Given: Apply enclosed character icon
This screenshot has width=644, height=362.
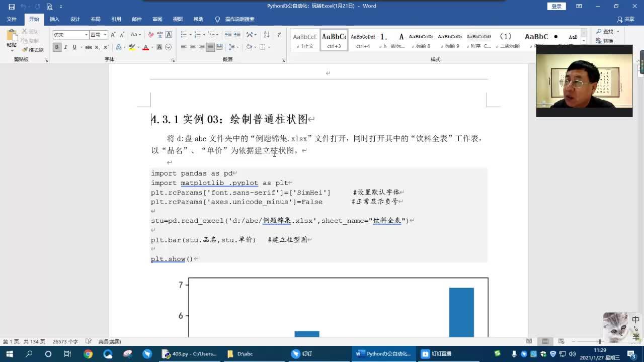Looking at the screenshot, I should point(169,47).
